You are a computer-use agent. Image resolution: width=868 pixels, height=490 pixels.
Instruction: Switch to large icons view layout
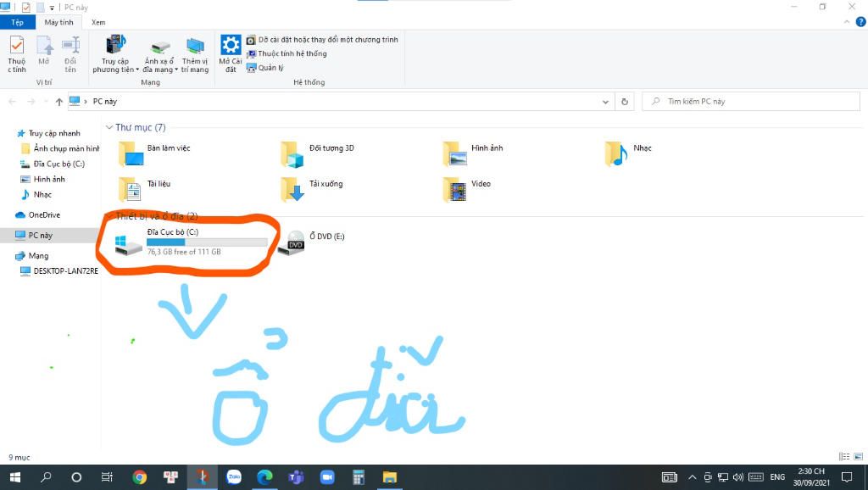[x=858, y=457]
